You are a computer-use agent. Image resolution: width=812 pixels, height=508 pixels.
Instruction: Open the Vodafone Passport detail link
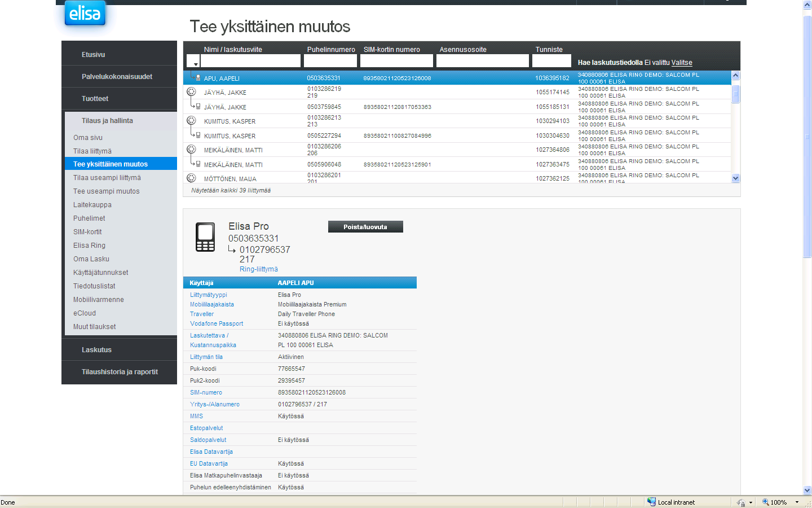[x=216, y=323]
